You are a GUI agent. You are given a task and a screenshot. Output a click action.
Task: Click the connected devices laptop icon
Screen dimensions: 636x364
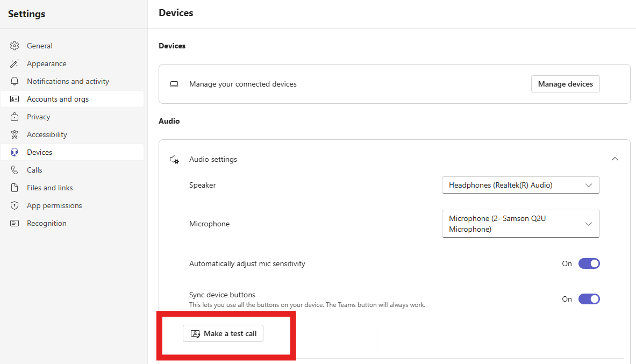[174, 84]
